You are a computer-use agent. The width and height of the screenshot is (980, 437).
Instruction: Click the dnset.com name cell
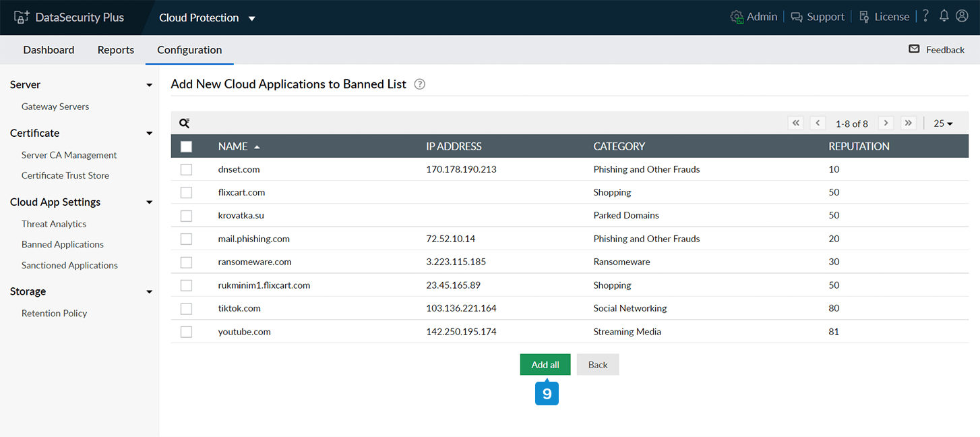click(x=239, y=169)
